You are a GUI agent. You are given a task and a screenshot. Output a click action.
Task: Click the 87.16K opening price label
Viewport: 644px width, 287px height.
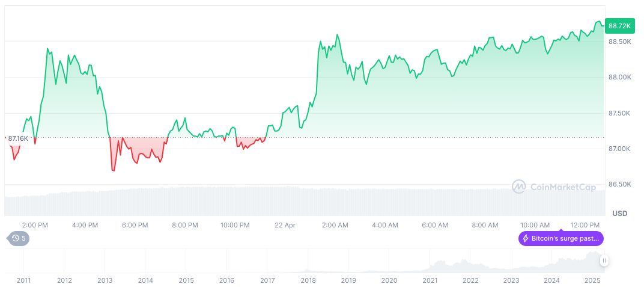(x=18, y=138)
